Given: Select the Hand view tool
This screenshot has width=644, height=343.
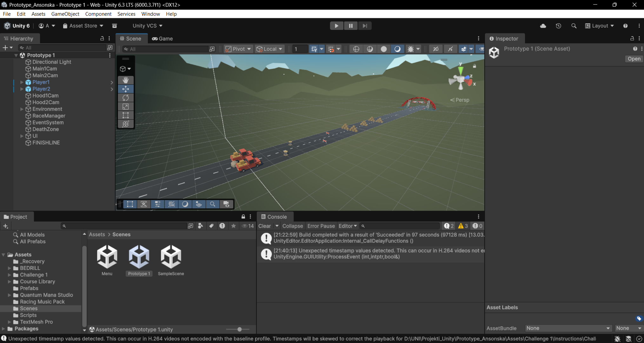Looking at the screenshot, I should [x=125, y=80].
